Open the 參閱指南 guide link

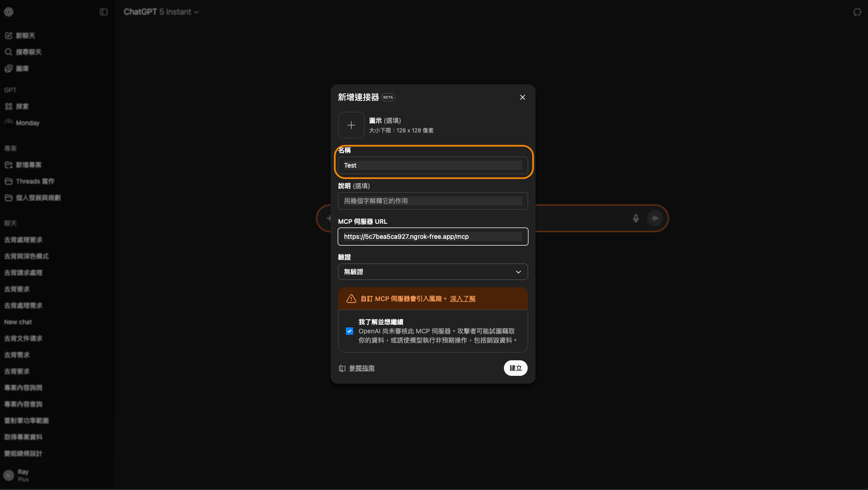(361, 368)
